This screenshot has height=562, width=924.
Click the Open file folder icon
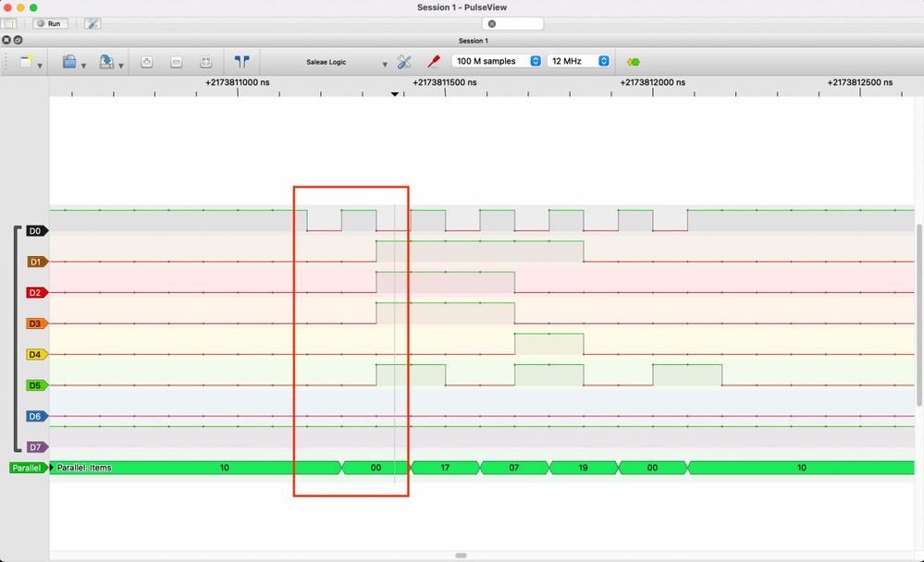point(69,61)
